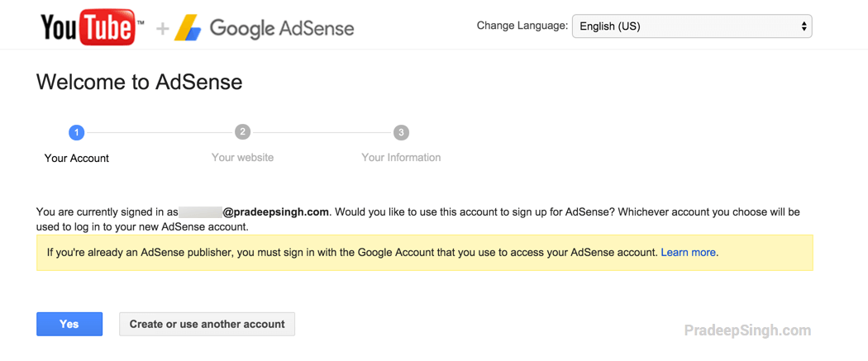Go to the Your website step label
Viewport: 868px width, 361px height.
coord(242,157)
